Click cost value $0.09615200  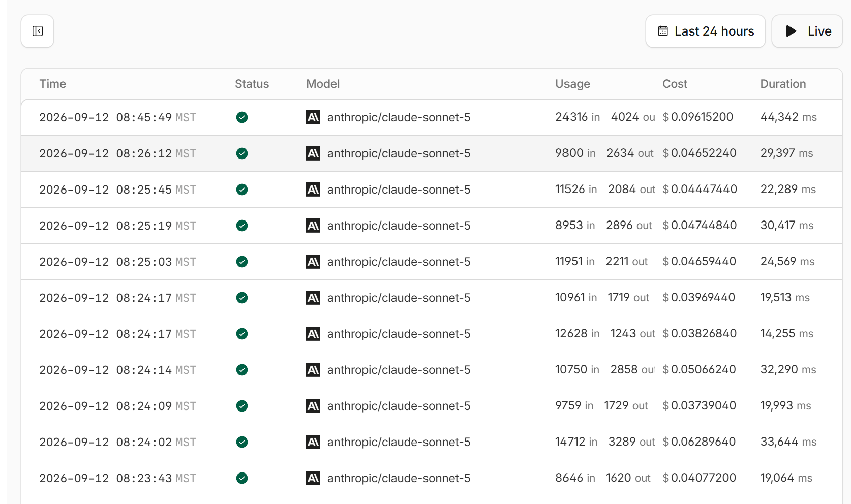[x=698, y=117]
